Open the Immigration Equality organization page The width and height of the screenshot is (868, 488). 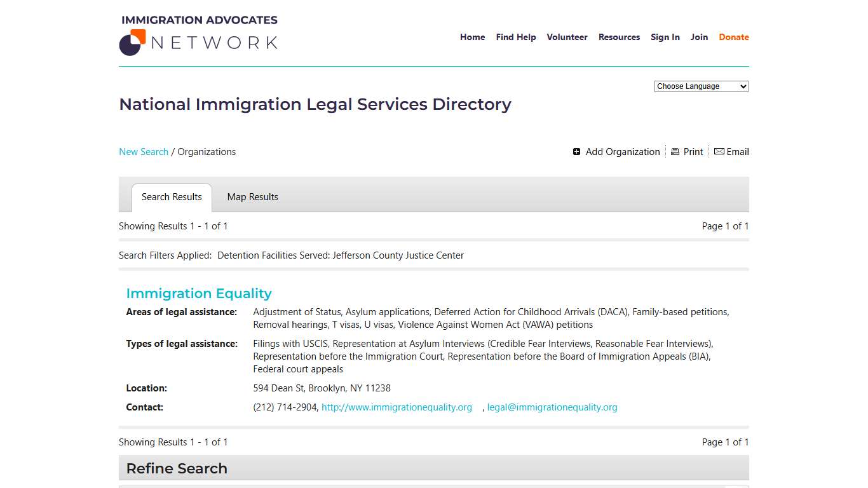pos(199,293)
